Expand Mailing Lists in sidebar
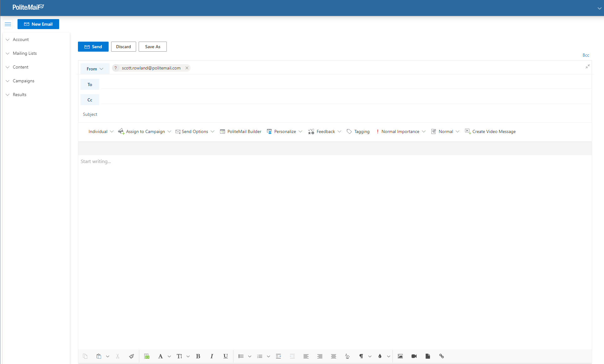 coord(25,53)
